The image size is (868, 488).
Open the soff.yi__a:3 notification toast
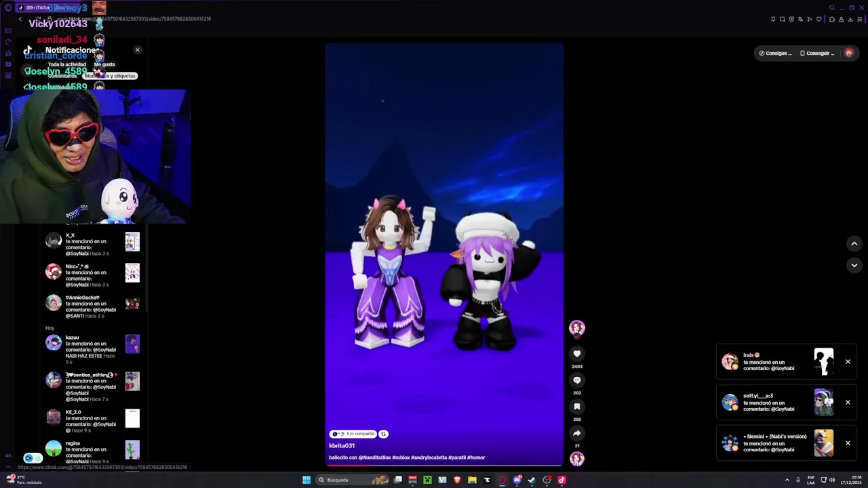click(787, 403)
